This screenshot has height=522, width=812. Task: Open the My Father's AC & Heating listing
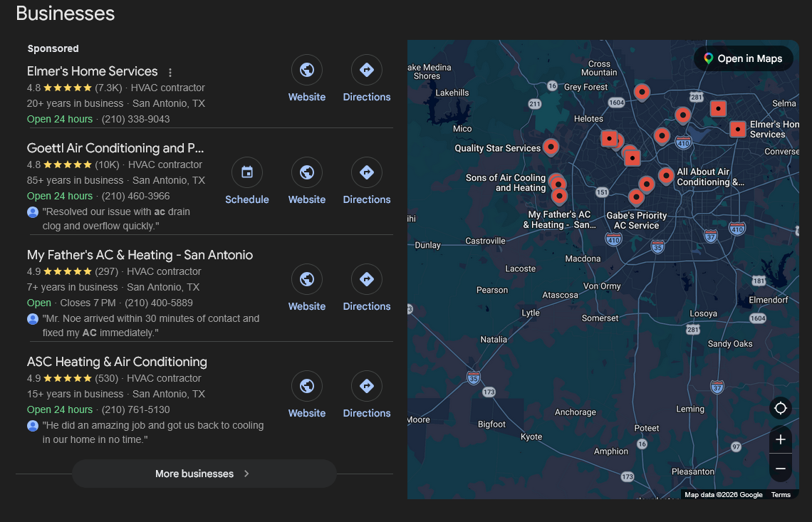pos(140,255)
